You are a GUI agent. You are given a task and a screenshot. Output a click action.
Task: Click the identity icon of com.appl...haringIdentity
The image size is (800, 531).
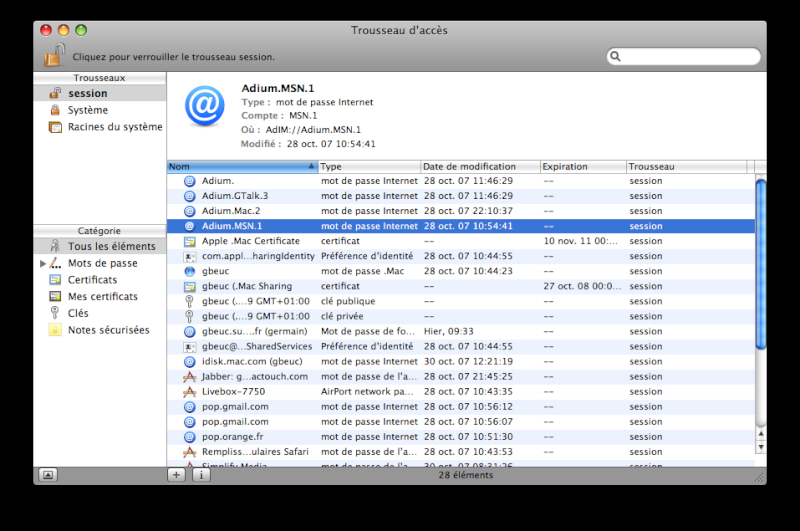(x=189, y=256)
